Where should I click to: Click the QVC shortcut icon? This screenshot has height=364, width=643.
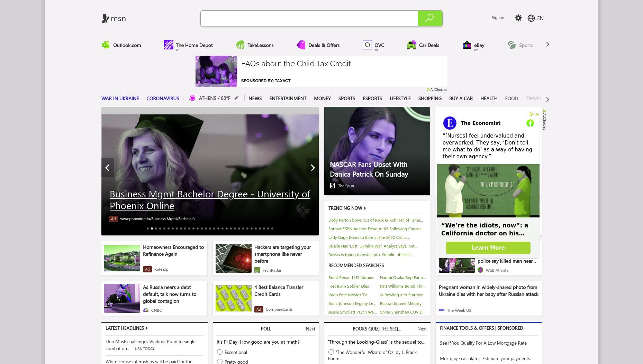pyautogui.click(x=367, y=45)
